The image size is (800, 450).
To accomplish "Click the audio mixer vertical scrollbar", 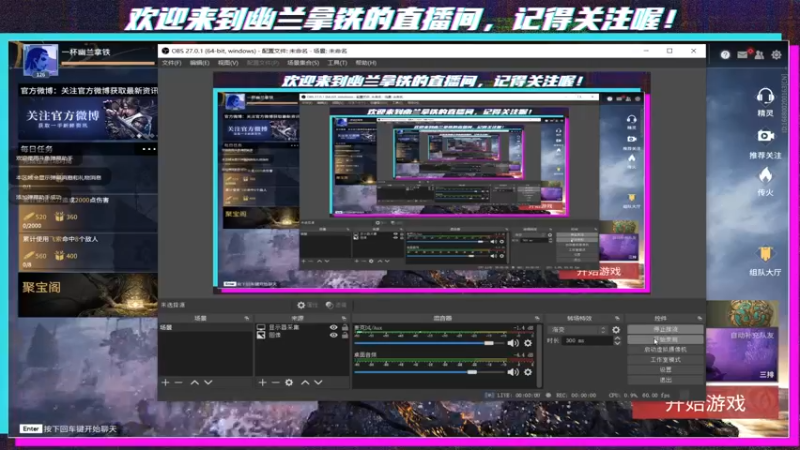I will click(539, 356).
